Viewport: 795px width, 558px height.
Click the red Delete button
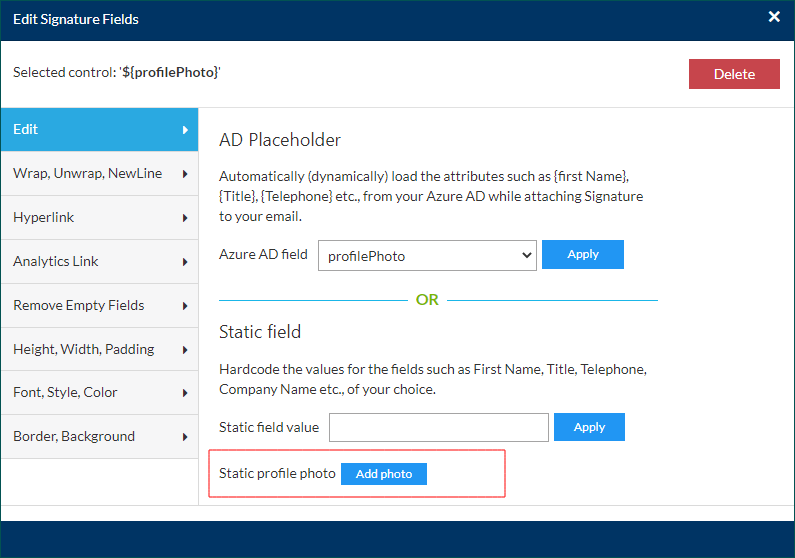[x=734, y=74]
